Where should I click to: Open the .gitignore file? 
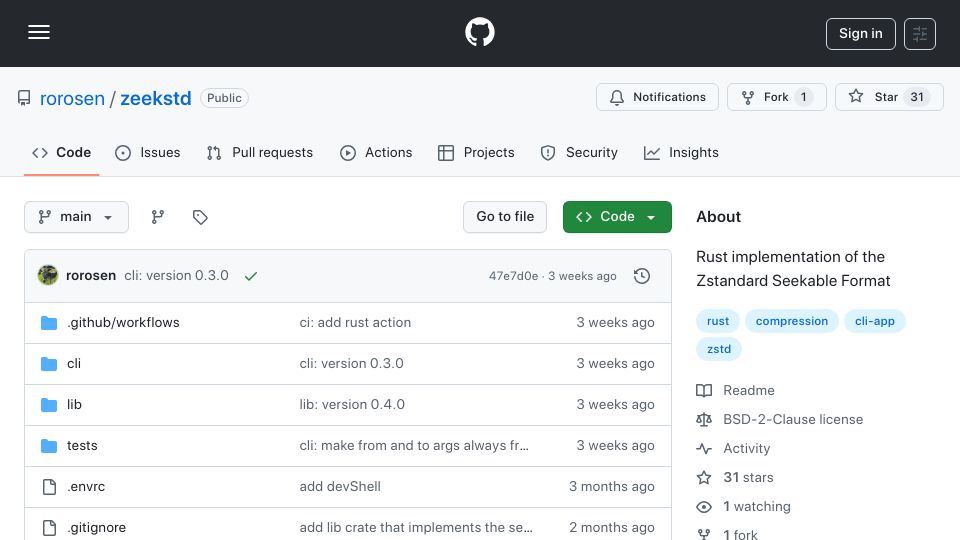pyautogui.click(x=96, y=528)
